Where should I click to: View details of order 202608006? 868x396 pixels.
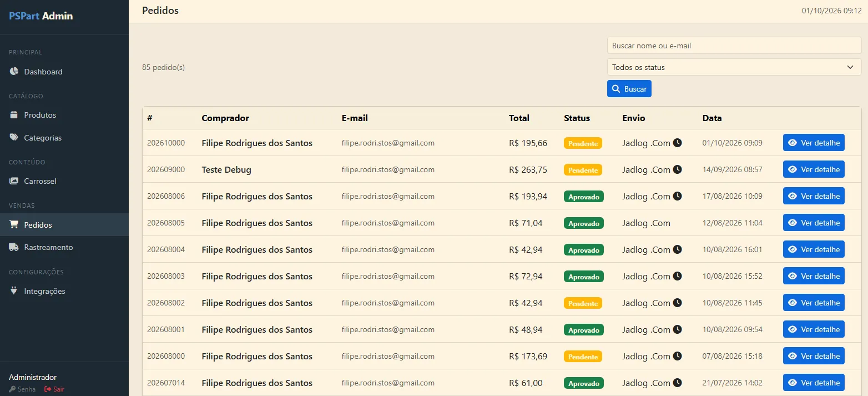click(814, 196)
